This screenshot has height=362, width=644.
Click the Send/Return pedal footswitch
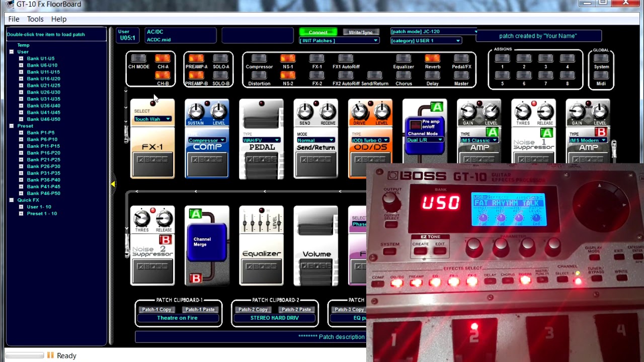tap(316, 164)
